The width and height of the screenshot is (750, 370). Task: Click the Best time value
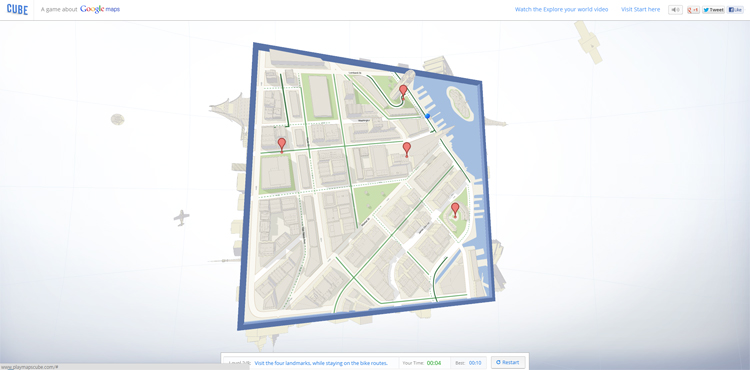(475, 363)
